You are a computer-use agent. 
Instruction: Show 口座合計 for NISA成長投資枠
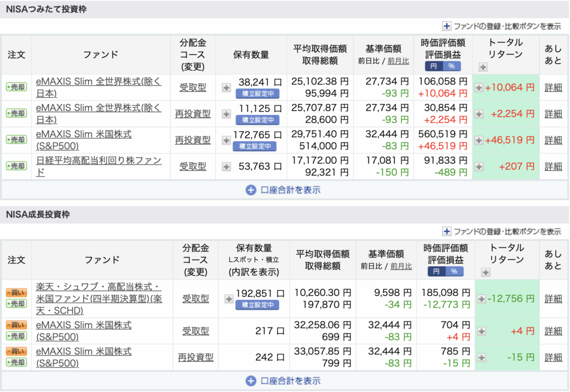click(x=283, y=381)
